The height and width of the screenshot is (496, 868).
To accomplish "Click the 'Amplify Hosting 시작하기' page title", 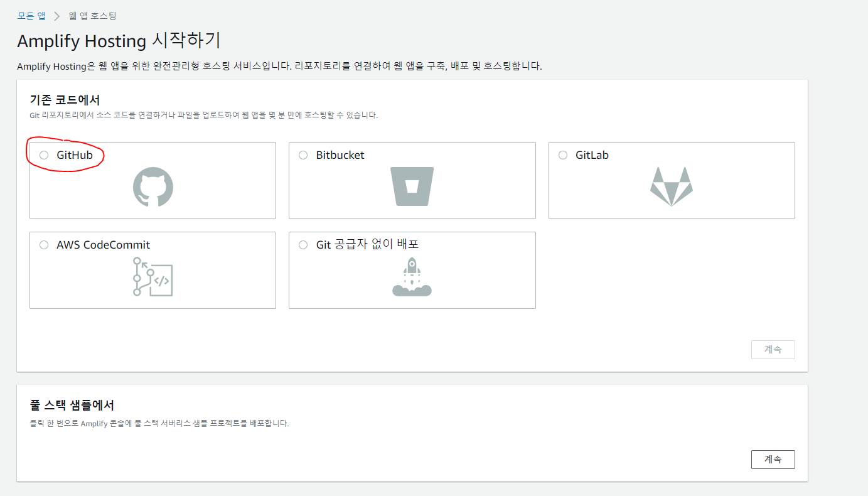I will (119, 41).
